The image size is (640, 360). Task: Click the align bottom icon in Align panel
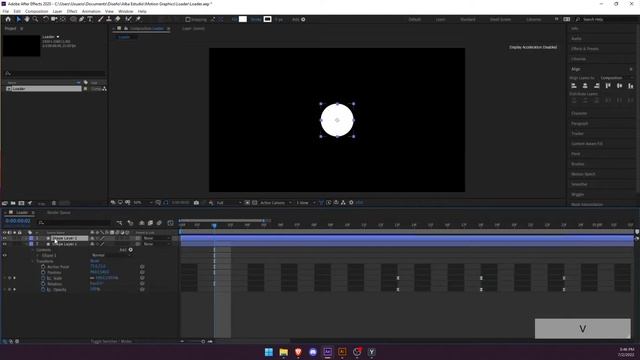631,86
